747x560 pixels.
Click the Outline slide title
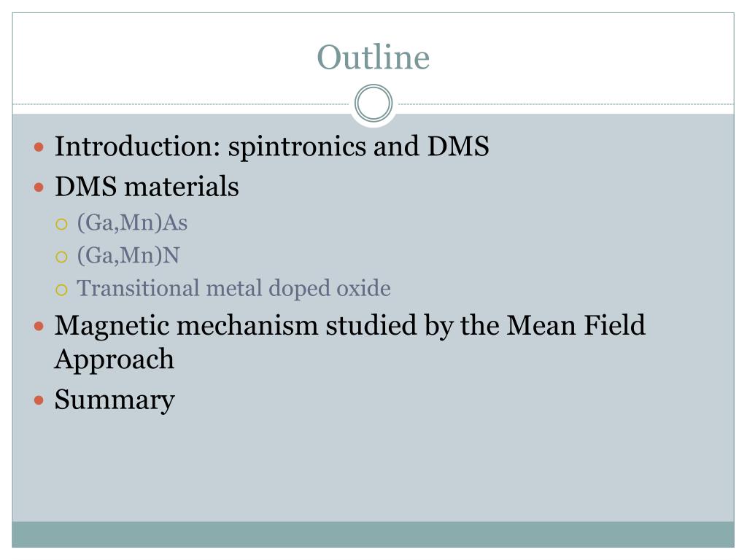373,57
